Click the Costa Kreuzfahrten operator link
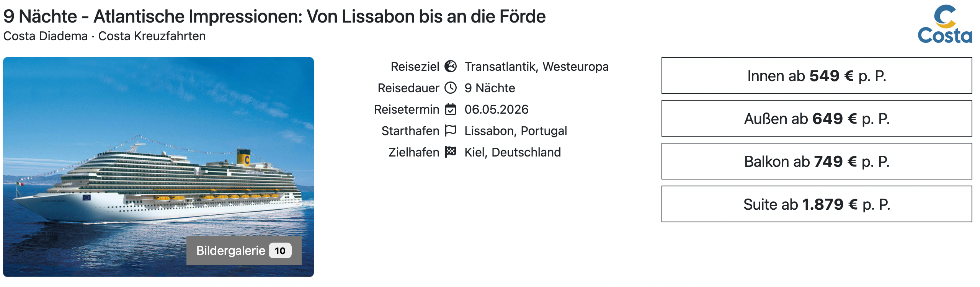 pyautogui.click(x=152, y=37)
